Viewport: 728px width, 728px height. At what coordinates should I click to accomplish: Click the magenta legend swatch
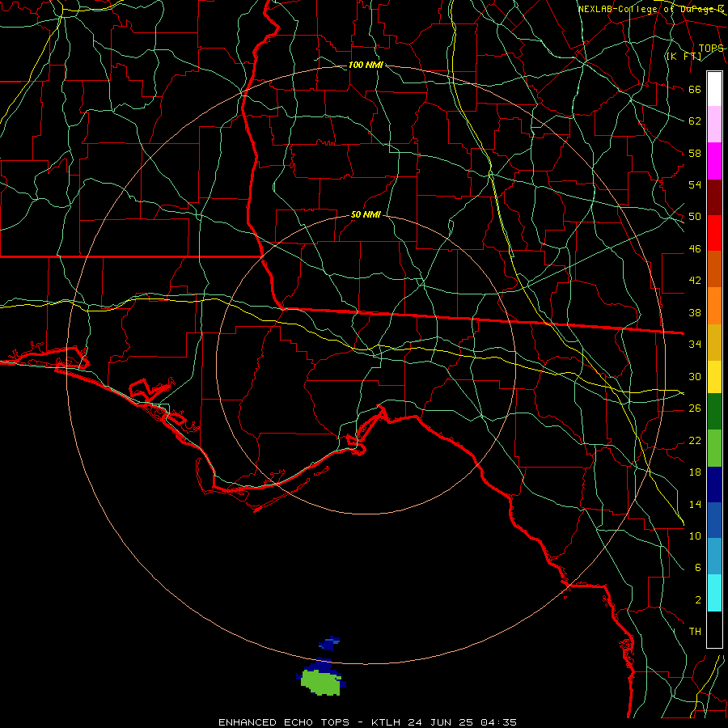coord(714,161)
